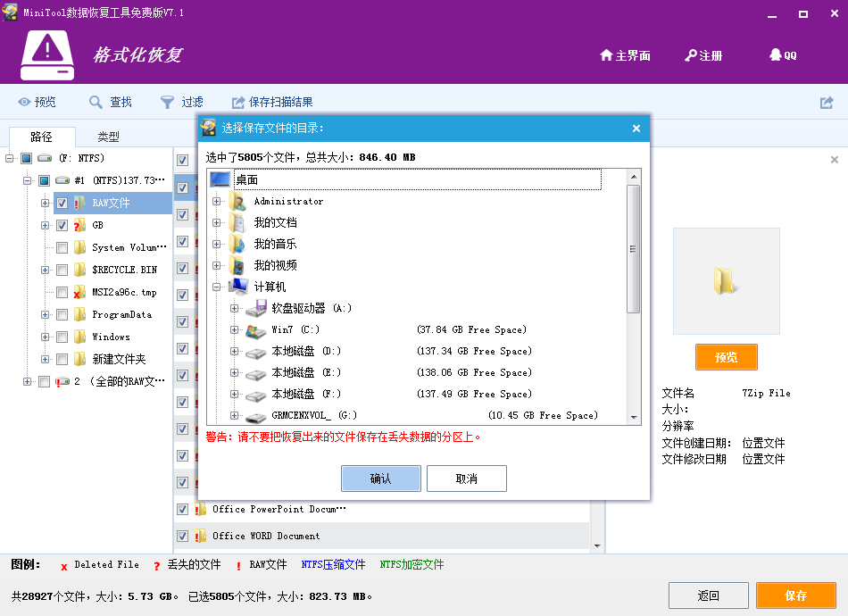Image resolution: width=848 pixels, height=616 pixels.
Task: Uncheck Office PowerPoint Docum... checkbox
Action: 183,509
